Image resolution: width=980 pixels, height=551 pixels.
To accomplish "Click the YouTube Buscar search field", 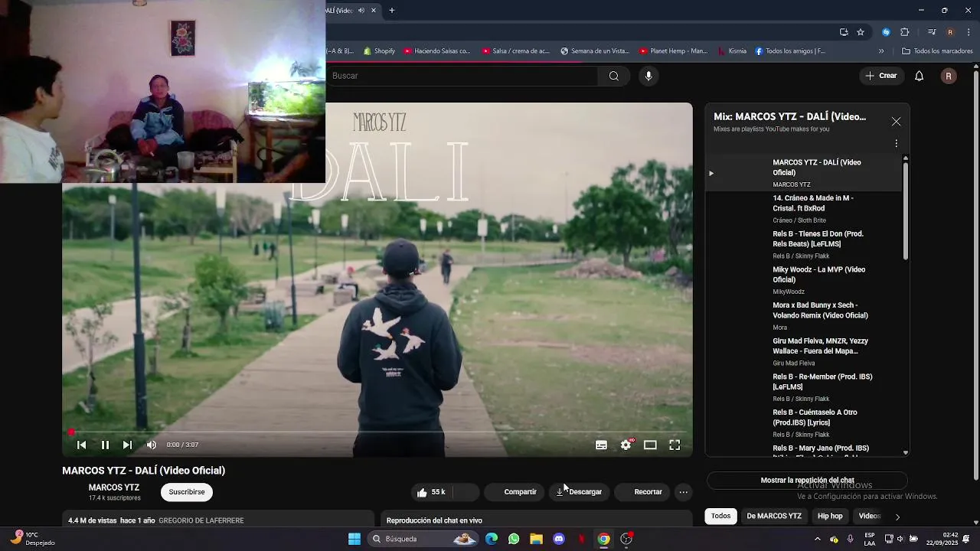I will pyautogui.click(x=463, y=76).
